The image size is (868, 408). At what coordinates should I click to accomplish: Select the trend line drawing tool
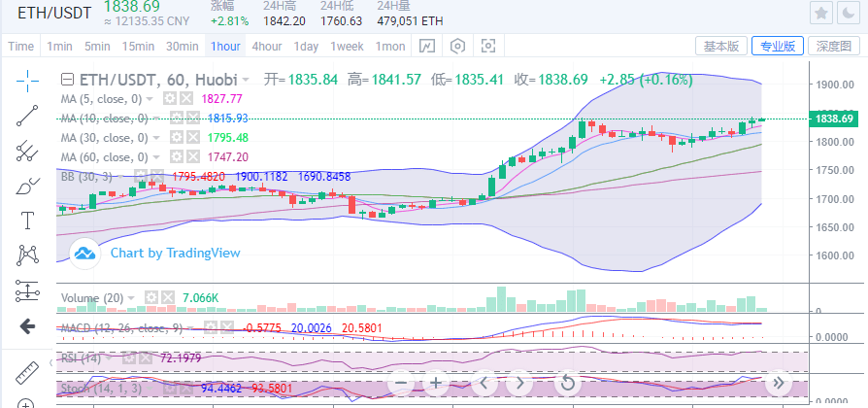(26, 115)
